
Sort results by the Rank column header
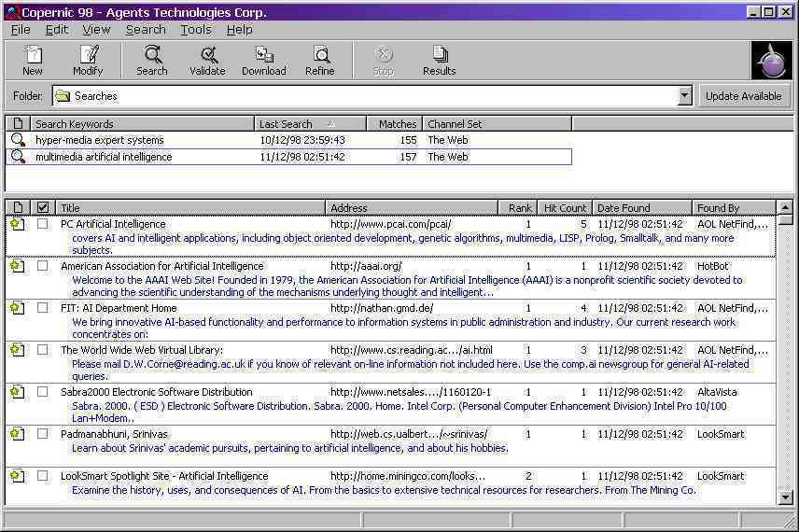[519, 208]
